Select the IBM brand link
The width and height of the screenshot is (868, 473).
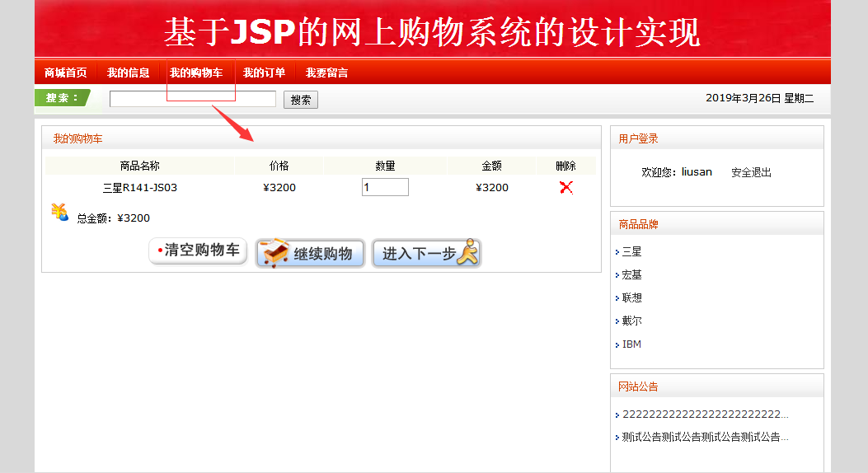pyautogui.click(x=631, y=344)
